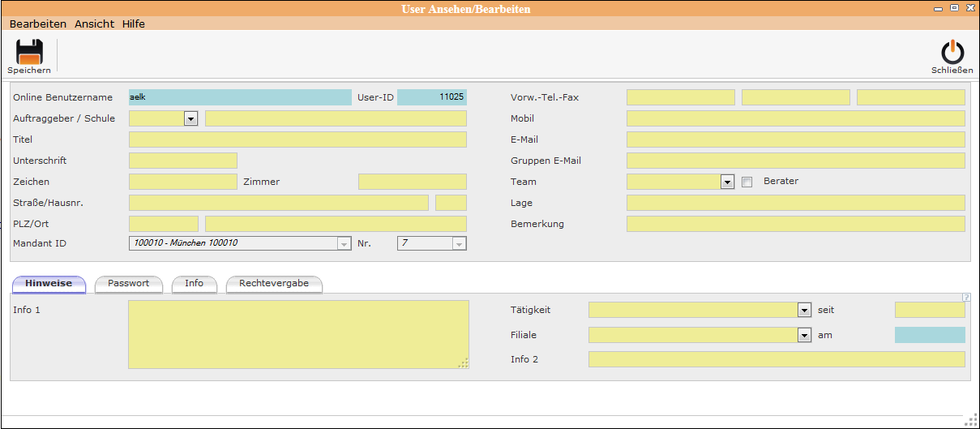Click the Zimmer input field

click(413, 182)
